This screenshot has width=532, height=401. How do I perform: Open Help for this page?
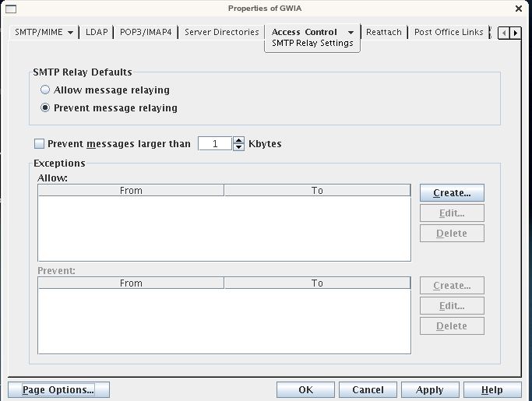492,390
